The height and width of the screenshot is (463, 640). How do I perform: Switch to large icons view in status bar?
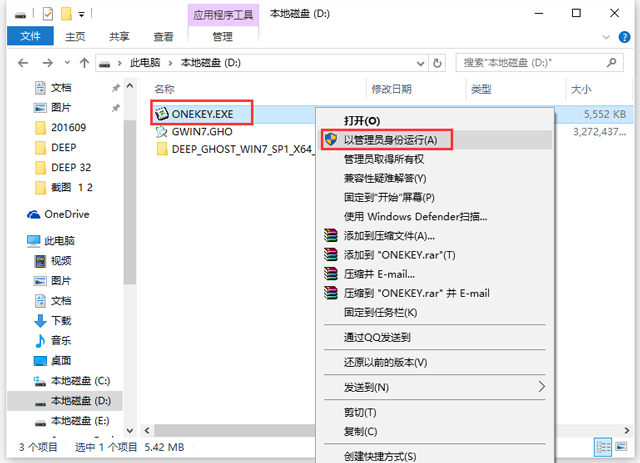[621, 447]
